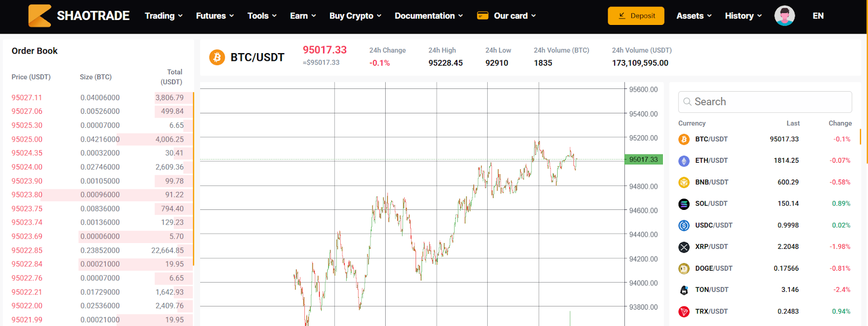
Task: Click the TRX coin icon in currency list
Action: click(x=684, y=311)
